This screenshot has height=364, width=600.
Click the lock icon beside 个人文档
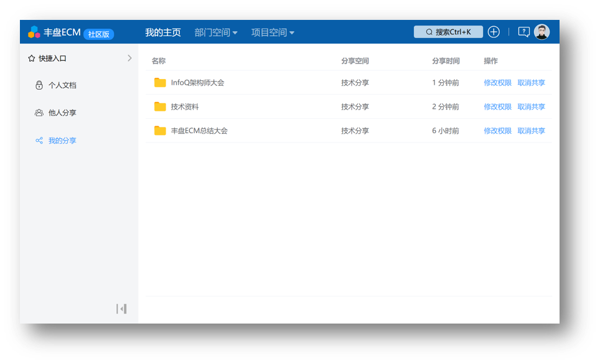pos(39,85)
